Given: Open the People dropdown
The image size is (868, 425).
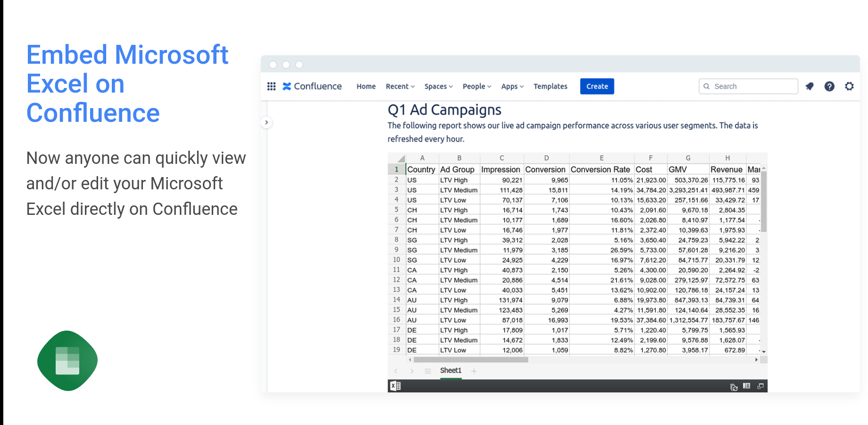Looking at the screenshot, I should click(x=477, y=86).
